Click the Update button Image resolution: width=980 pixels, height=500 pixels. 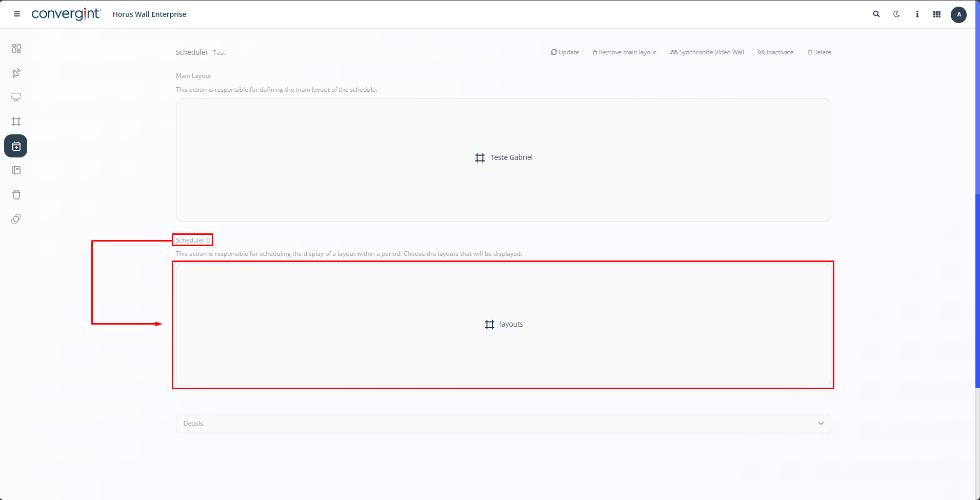[565, 52]
